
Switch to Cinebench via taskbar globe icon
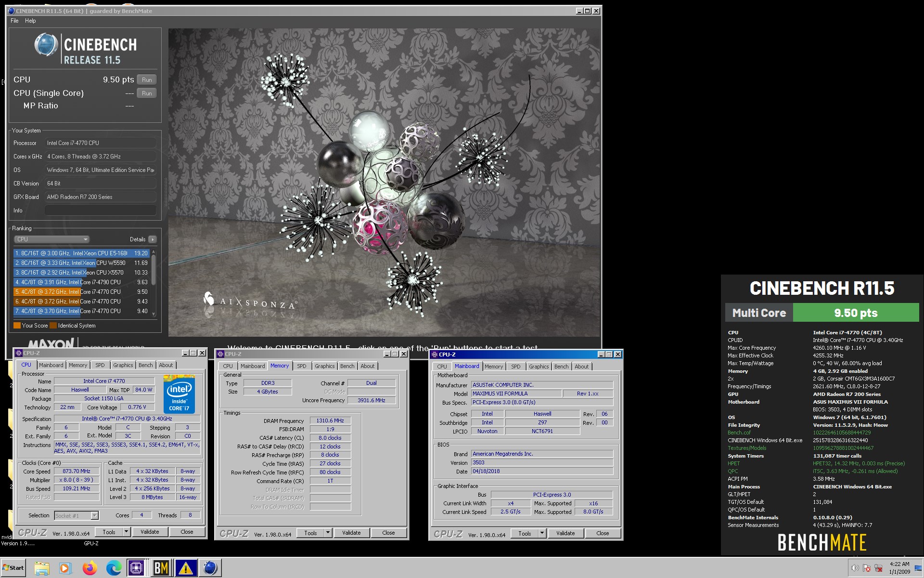tap(210, 568)
